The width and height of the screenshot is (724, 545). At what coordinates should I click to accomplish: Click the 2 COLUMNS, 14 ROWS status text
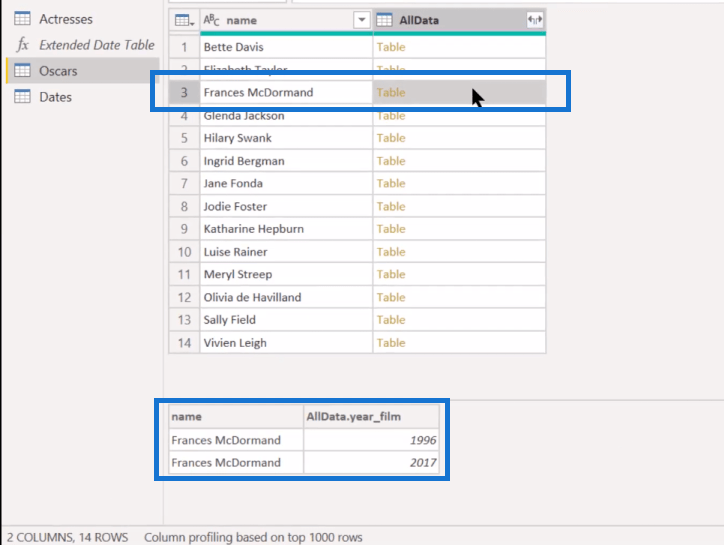point(67,537)
